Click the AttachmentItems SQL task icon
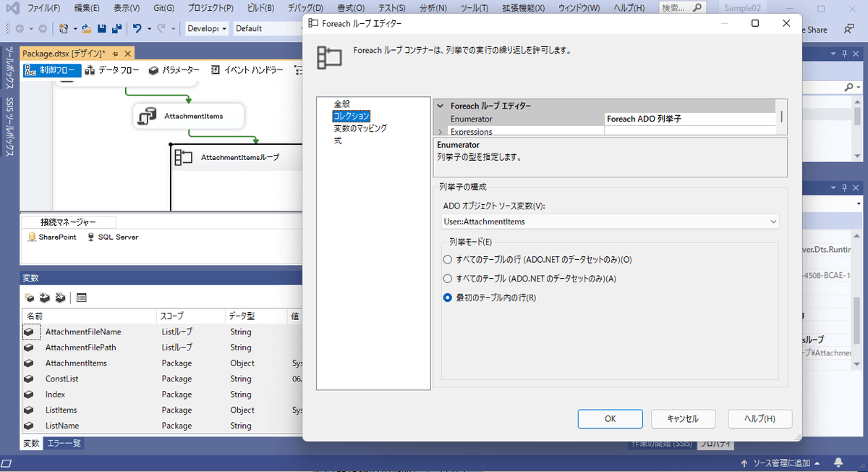868x472 pixels. (147, 116)
